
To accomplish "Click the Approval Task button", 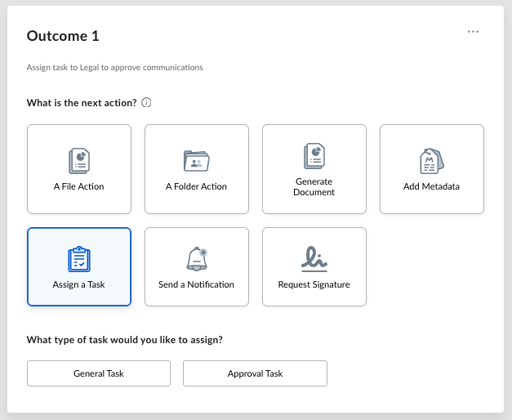I will [255, 373].
